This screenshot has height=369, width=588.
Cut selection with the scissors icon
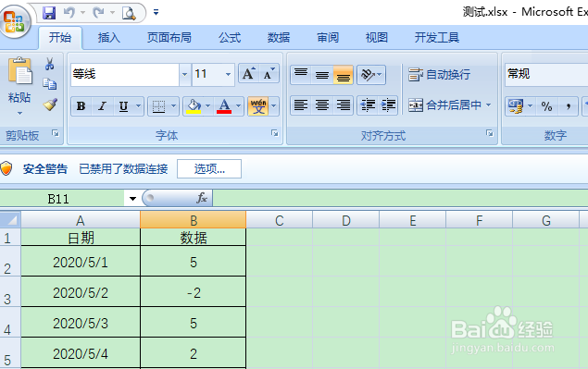tap(49, 64)
